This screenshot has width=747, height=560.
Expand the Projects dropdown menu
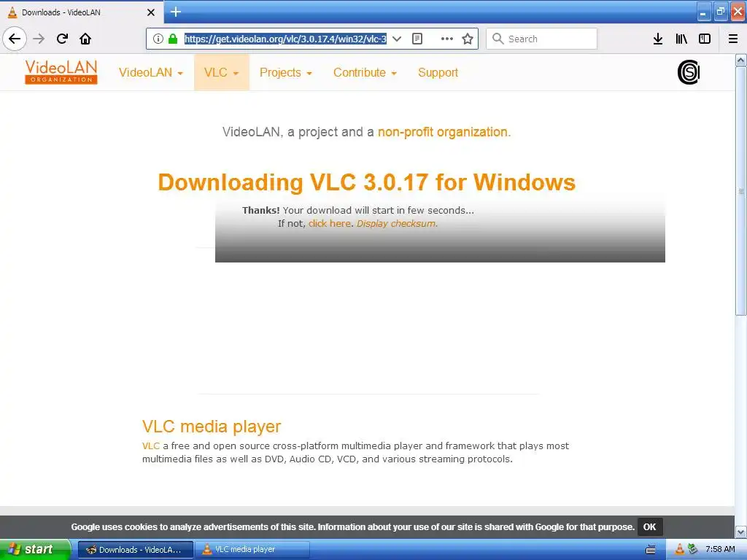click(285, 72)
